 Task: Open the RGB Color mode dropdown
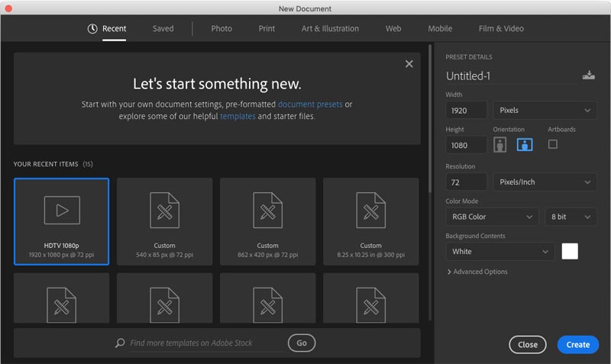[492, 217]
